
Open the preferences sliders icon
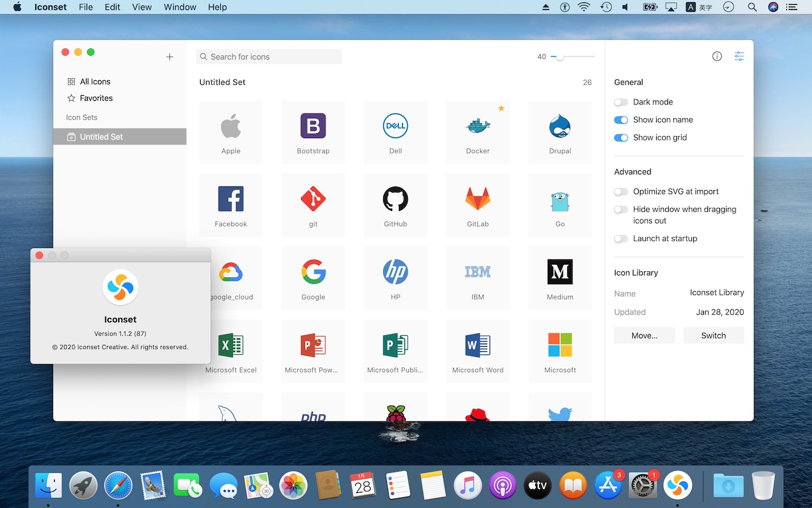739,56
